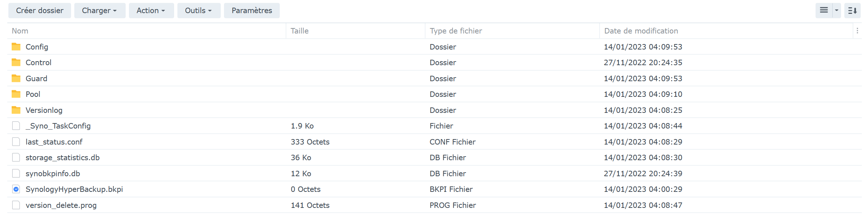Uncheck the SynologyHyperBackup.bkpi checkbox
Screen dimensions: 868x221
[x=16, y=189]
